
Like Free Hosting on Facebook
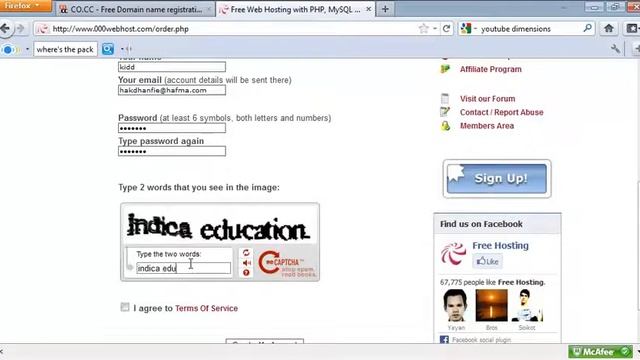(x=487, y=262)
